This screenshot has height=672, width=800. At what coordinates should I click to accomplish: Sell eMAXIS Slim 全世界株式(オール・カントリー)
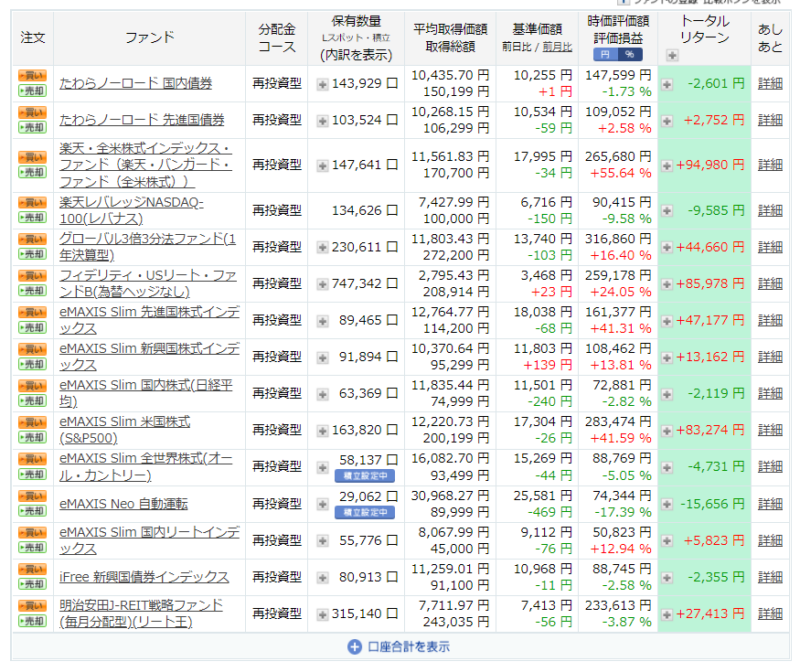[x=32, y=475]
